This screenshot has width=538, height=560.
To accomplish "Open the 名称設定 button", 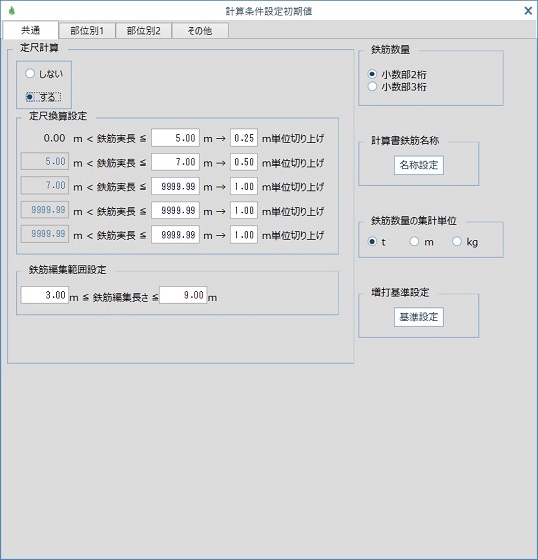I will [419, 165].
